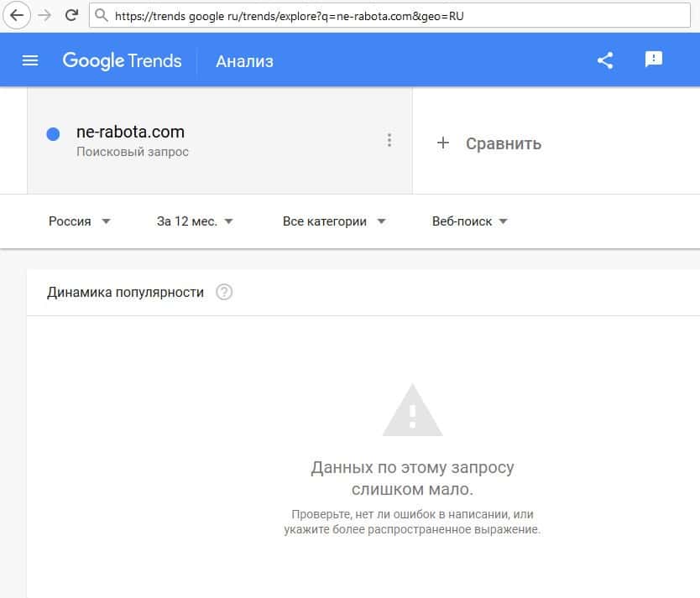This screenshot has height=598, width=700.
Task: Open the hamburger menu
Action: coord(30,60)
